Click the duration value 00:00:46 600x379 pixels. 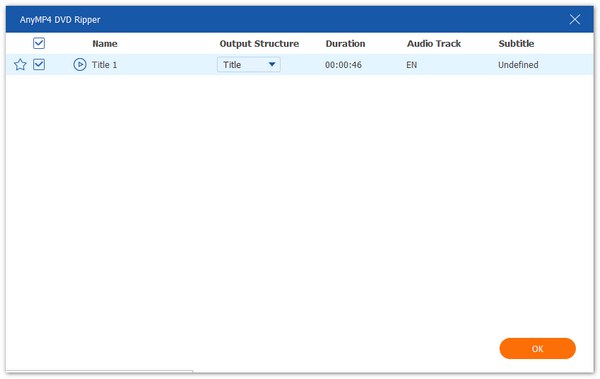pyautogui.click(x=343, y=65)
